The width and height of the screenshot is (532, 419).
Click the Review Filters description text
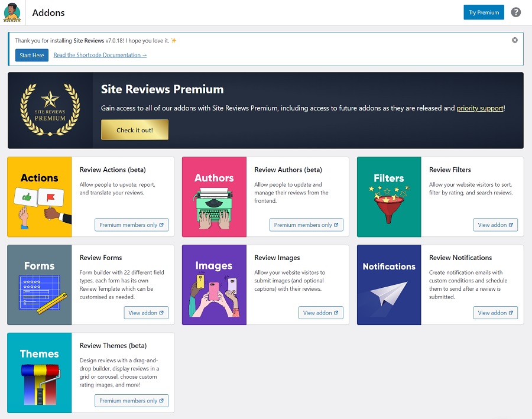coord(471,189)
